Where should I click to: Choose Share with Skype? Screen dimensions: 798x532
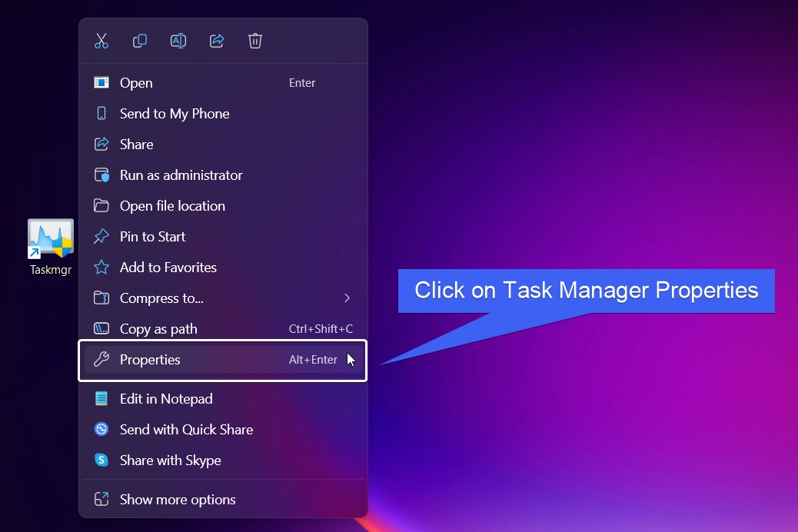[223, 461]
